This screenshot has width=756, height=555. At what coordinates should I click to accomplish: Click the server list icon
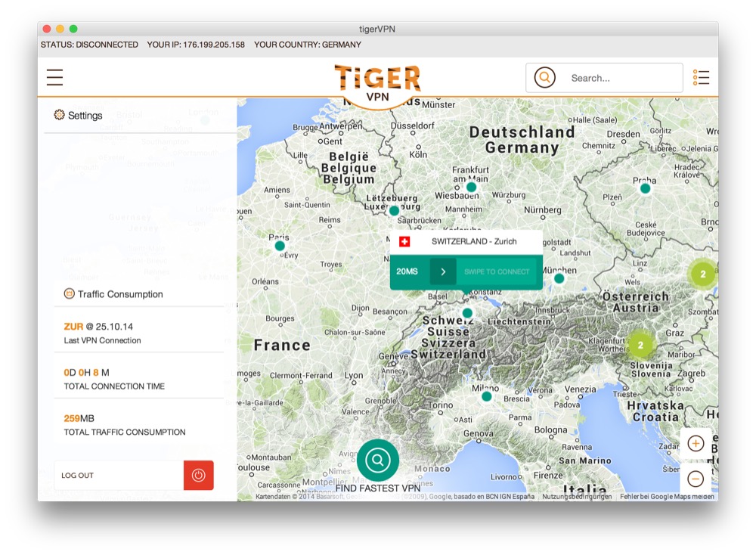(701, 78)
